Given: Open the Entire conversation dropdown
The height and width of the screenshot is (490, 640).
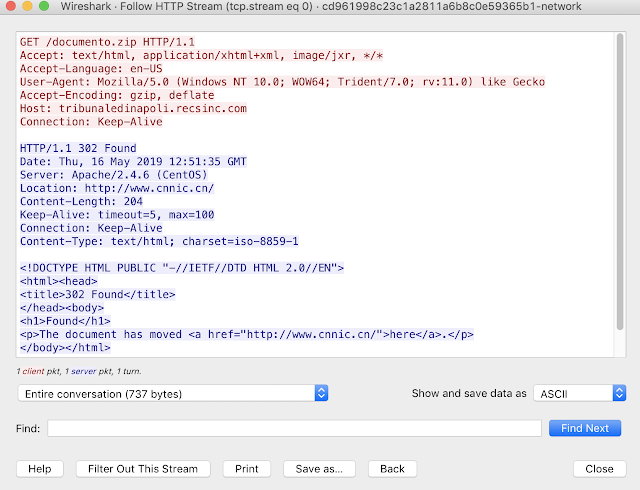Looking at the screenshot, I should point(173,394).
